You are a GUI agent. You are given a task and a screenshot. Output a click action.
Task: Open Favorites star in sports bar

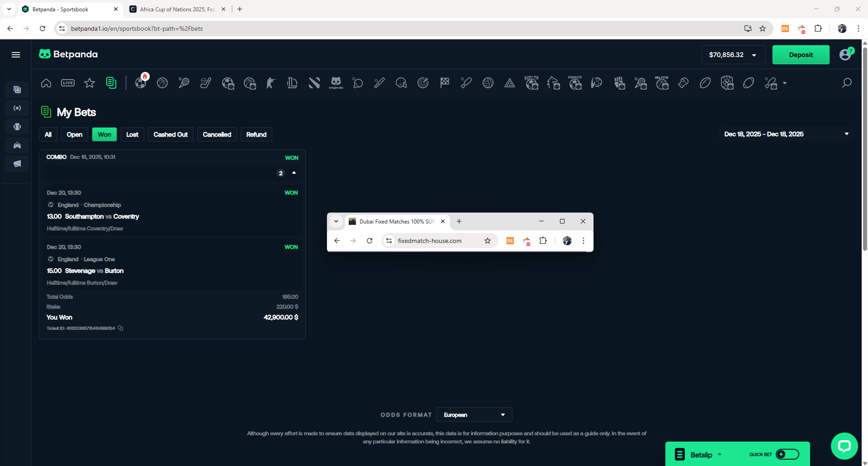90,83
